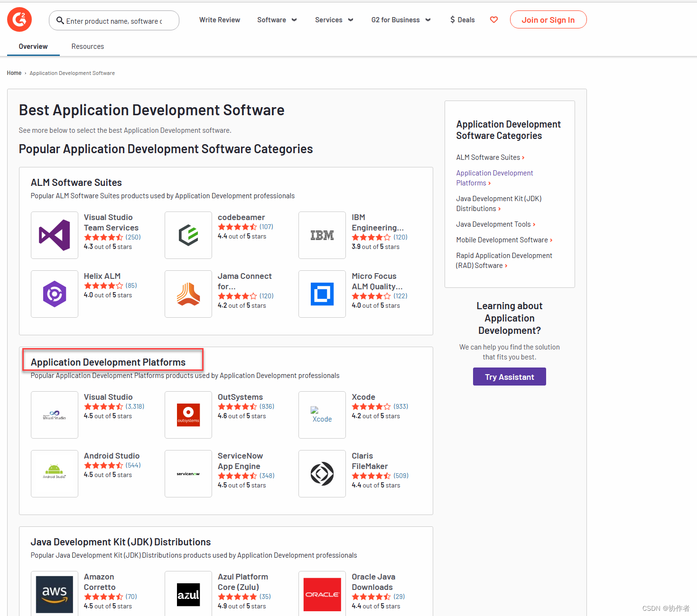Open ServiceNow App Engine logo

point(188,474)
